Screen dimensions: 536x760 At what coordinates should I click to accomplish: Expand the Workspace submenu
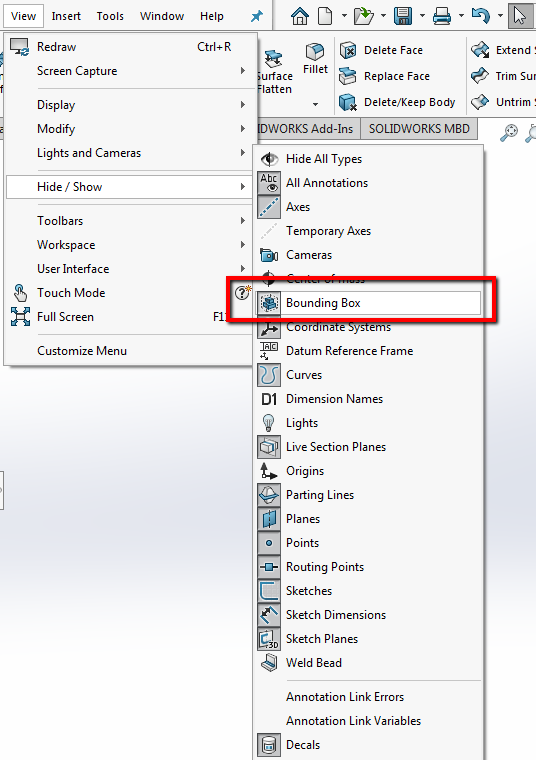tap(129, 245)
